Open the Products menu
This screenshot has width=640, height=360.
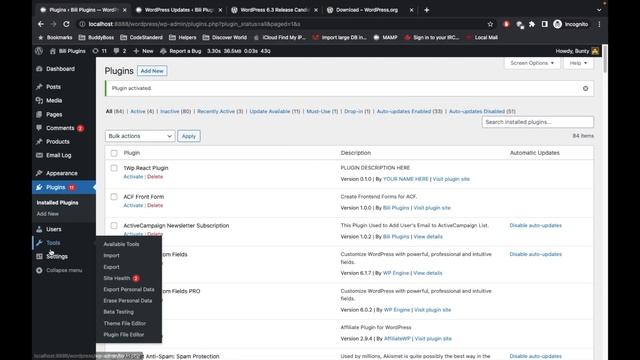point(58,142)
